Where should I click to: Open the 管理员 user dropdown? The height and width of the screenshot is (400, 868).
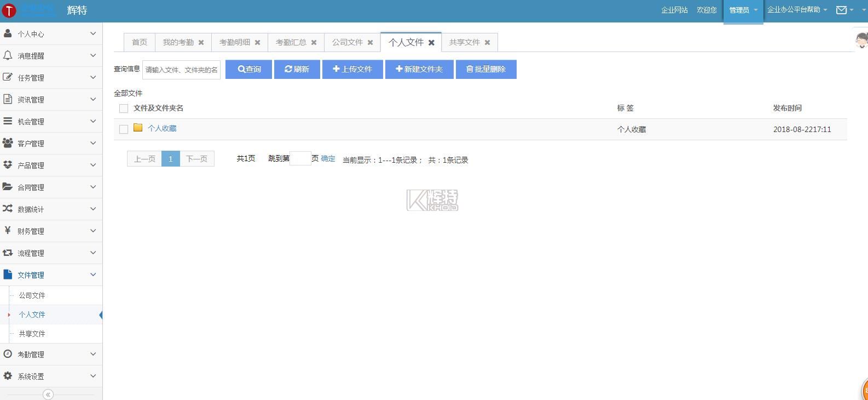(743, 10)
